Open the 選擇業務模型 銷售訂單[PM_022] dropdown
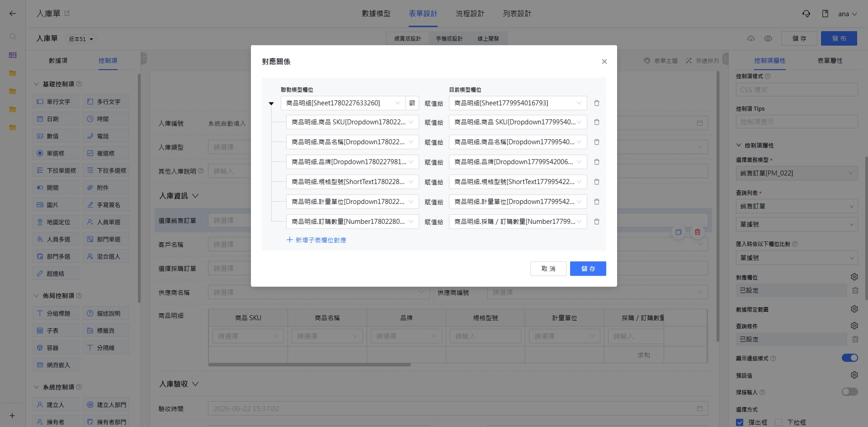Image resolution: width=868 pixels, height=427 pixels. coord(797,173)
